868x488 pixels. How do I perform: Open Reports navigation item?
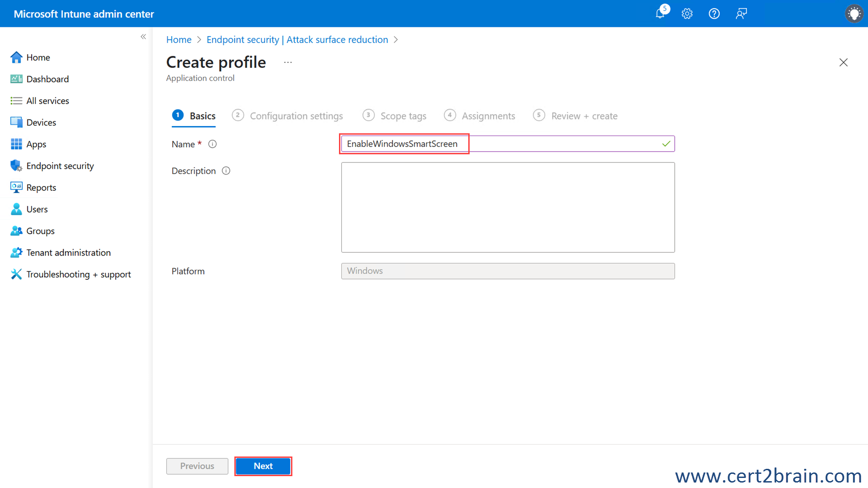click(x=41, y=188)
